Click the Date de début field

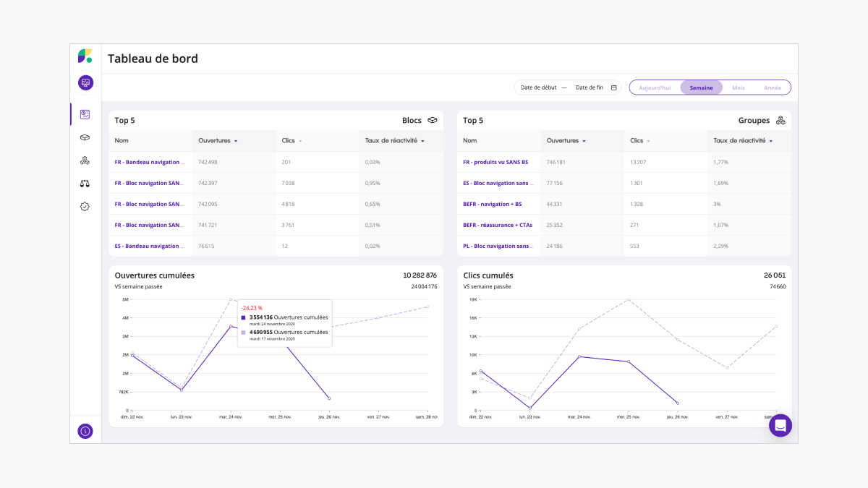tap(538, 87)
